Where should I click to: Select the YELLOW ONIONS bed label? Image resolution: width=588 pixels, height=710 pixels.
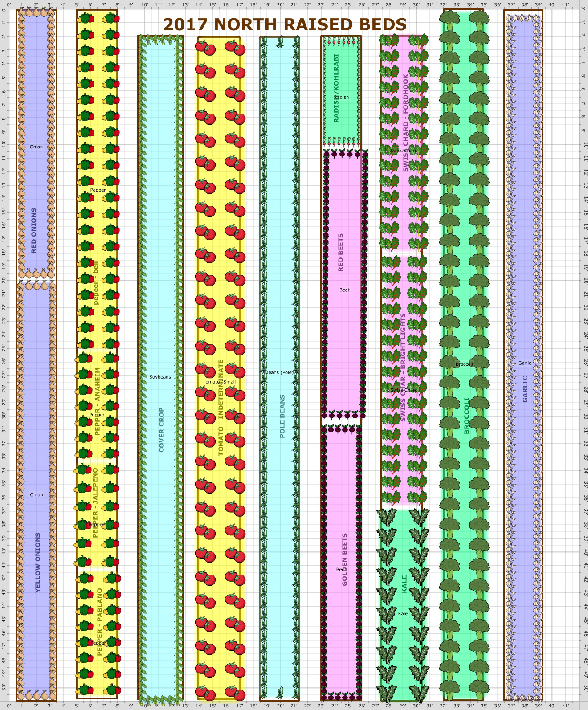pyautogui.click(x=37, y=562)
